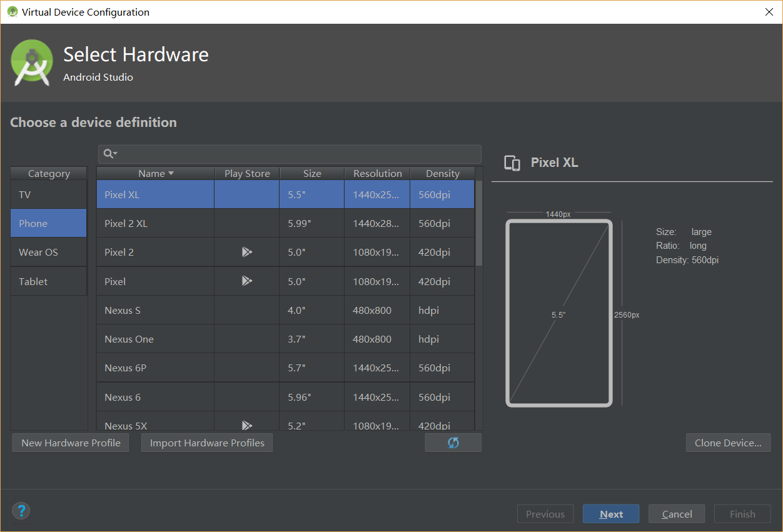Select the Nexus 6 device
This screenshot has height=532, width=783.
coord(123,397)
